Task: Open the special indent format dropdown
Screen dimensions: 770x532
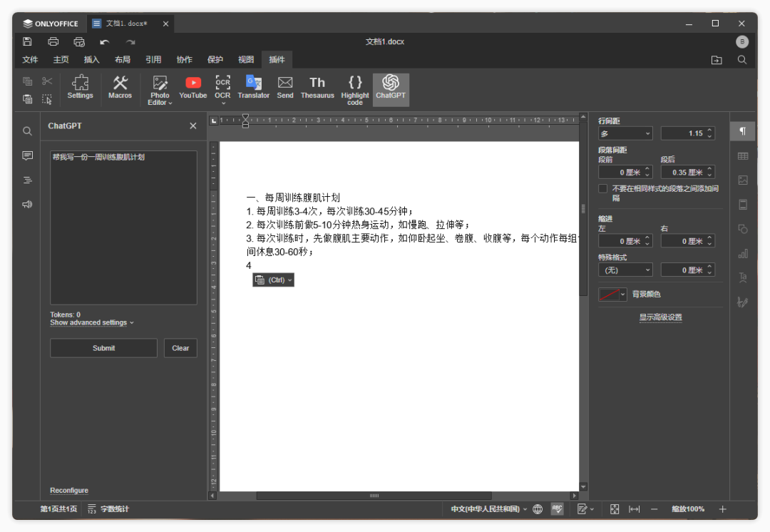Action: (x=625, y=270)
